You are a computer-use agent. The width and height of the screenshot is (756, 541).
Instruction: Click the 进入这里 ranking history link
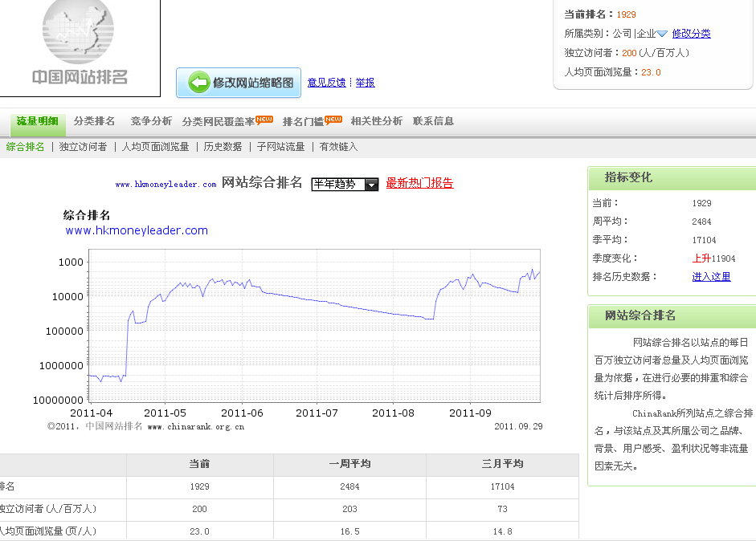[711, 276]
